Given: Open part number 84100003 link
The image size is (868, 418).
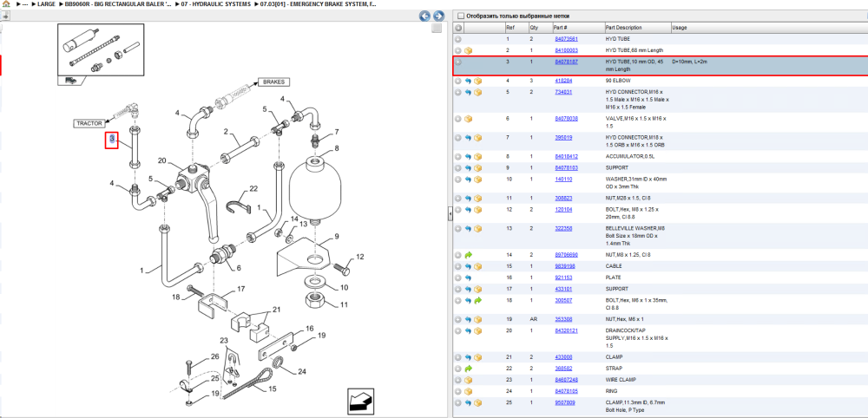Looking at the screenshot, I should 566,50.
